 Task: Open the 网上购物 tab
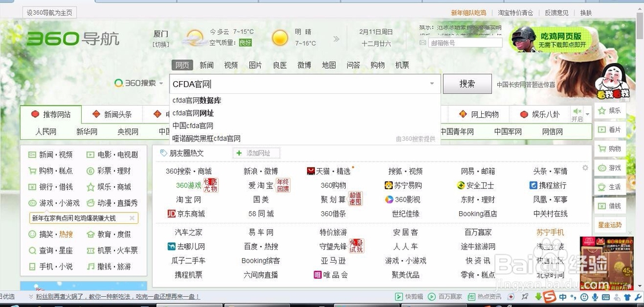478,114
